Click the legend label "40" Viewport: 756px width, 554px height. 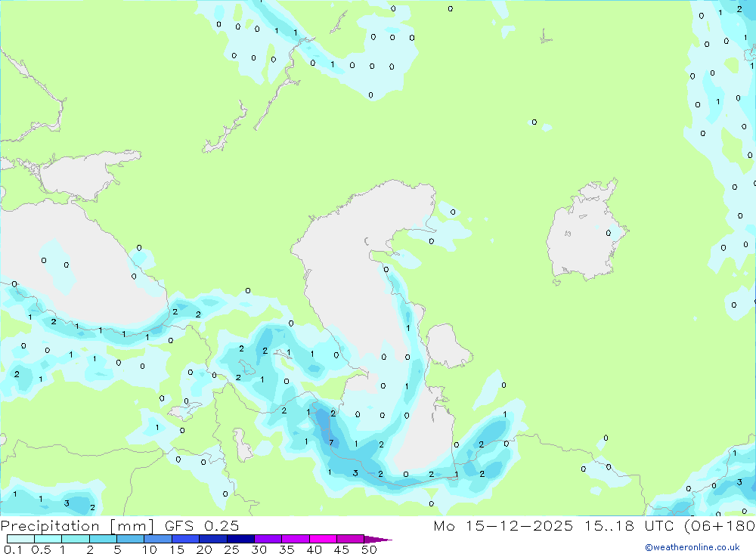(314, 549)
